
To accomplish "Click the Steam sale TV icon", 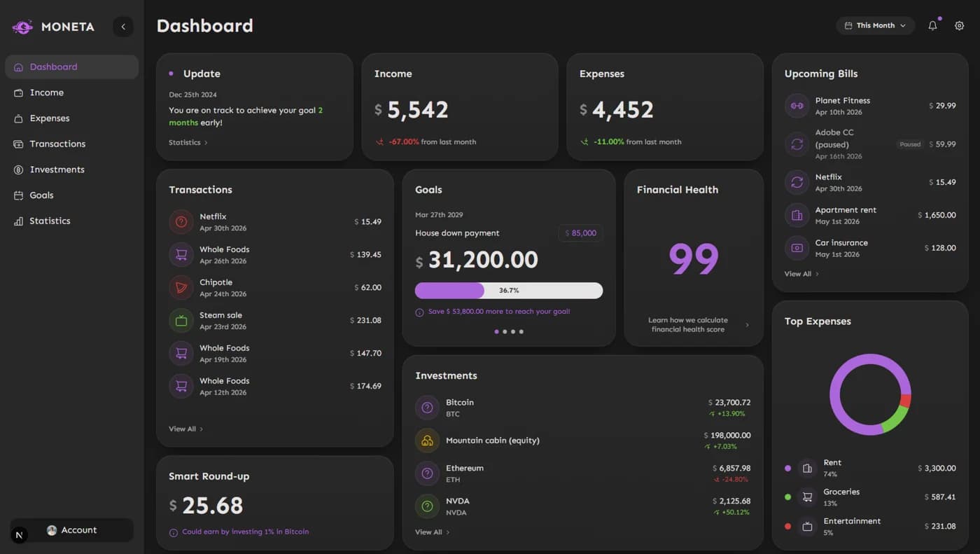I will click(x=181, y=321).
